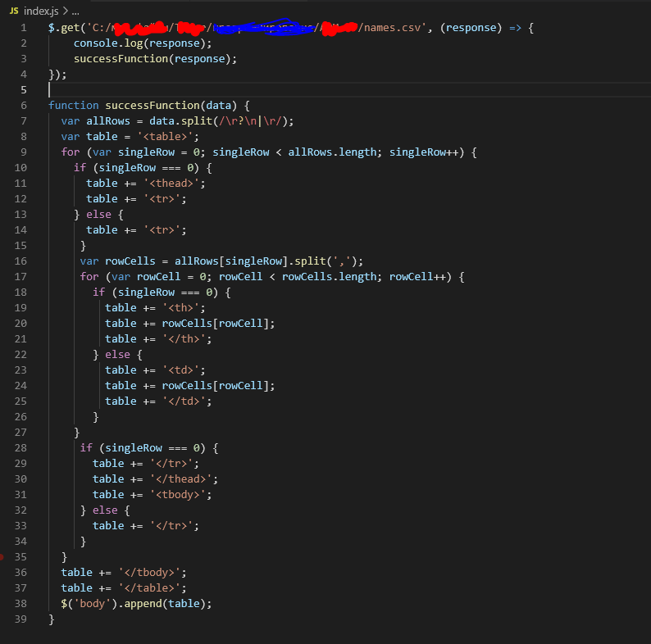Screen dimensions: 651x644
Task: Click the string '</th>' on line 21
Action: (x=184, y=339)
